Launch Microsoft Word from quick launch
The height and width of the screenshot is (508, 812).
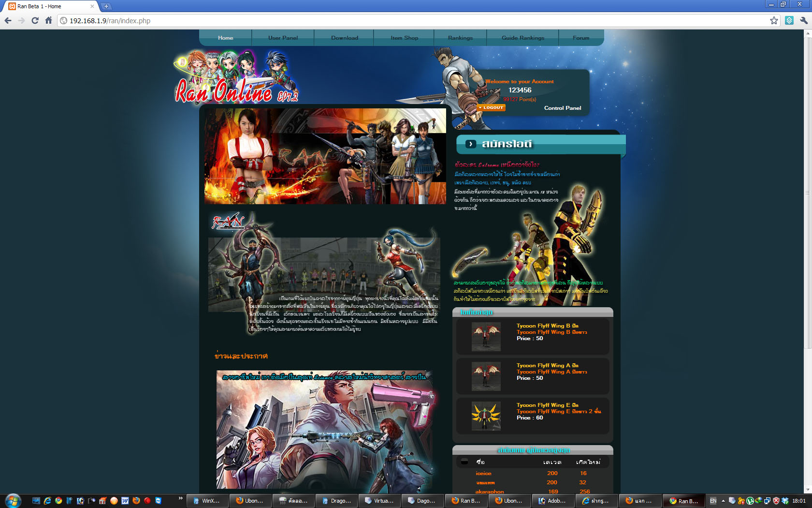[x=125, y=501]
